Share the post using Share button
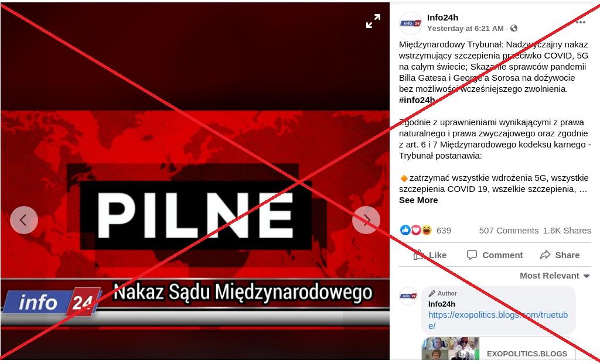 pos(560,255)
